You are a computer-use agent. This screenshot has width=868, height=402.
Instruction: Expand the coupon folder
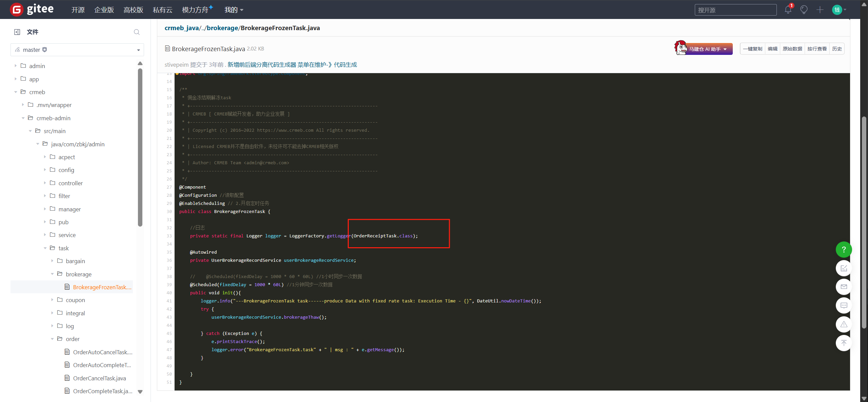[x=52, y=300]
